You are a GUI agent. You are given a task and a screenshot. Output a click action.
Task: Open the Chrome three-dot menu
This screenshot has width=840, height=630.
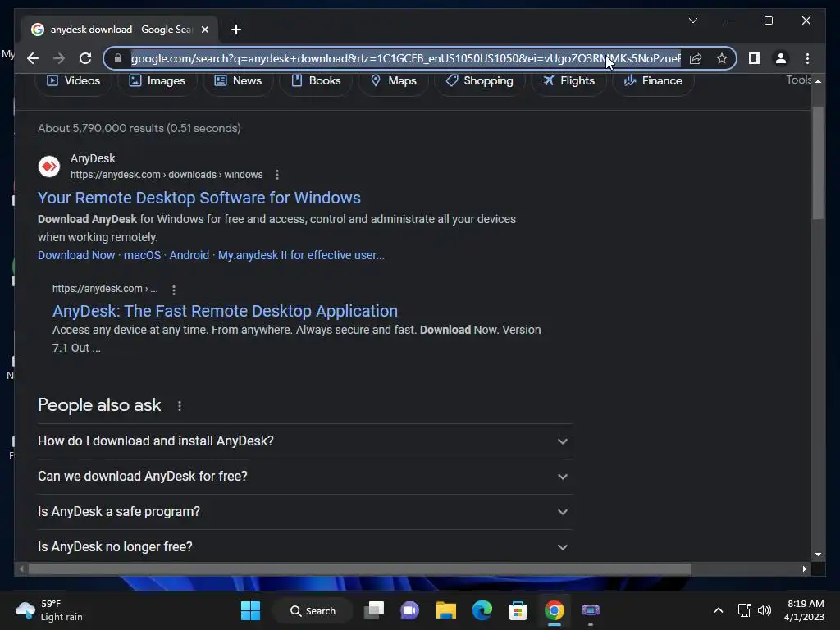point(807,58)
